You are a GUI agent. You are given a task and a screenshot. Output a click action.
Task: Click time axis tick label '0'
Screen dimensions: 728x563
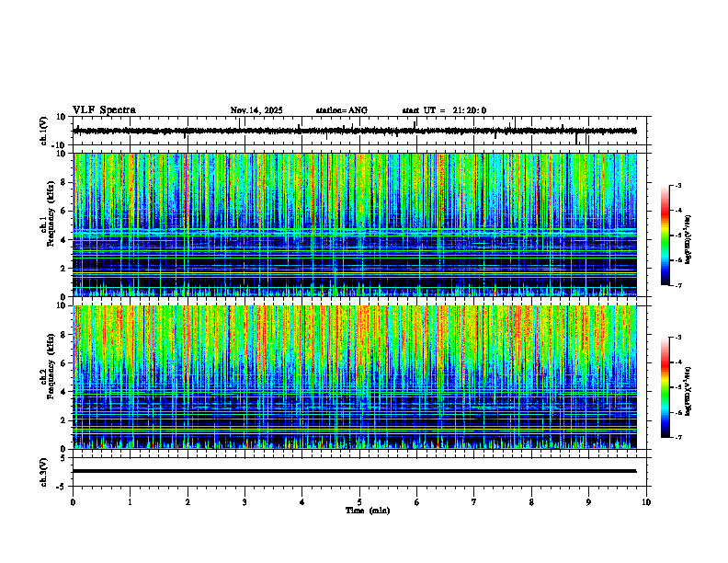pos(73,502)
